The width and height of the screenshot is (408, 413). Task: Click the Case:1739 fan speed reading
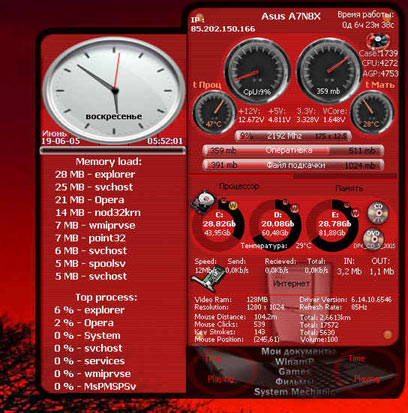click(378, 53)
